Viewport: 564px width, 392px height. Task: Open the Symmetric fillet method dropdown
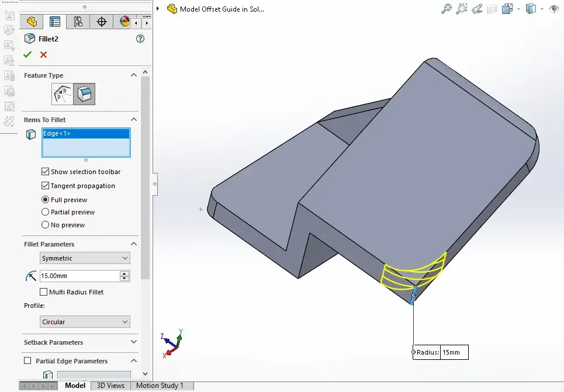pos(85,258)
